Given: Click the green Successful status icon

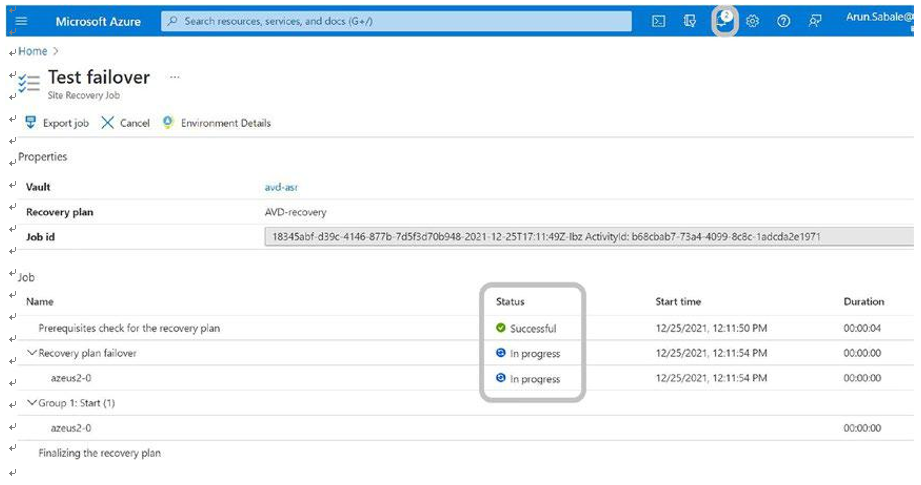Looking at the screenshot, I should (x=500, y=328).
